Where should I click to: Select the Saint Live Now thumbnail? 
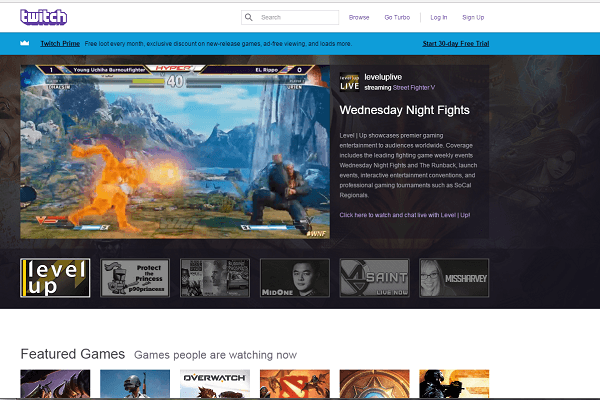[x=374, y=278]
